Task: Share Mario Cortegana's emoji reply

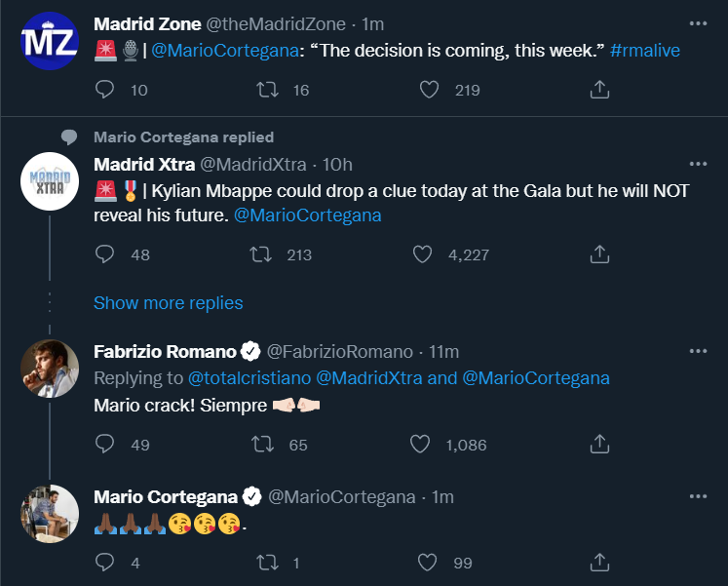Action: click(600, 562)
